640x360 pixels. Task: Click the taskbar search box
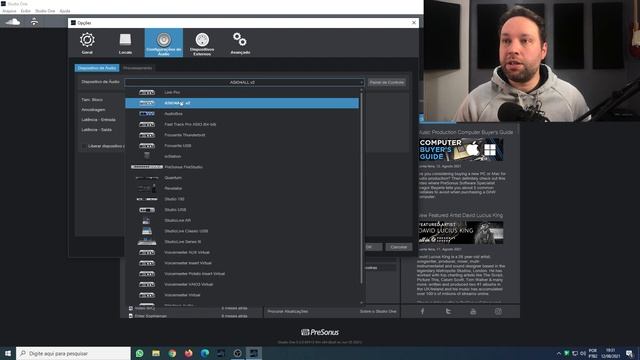point(73,353)
